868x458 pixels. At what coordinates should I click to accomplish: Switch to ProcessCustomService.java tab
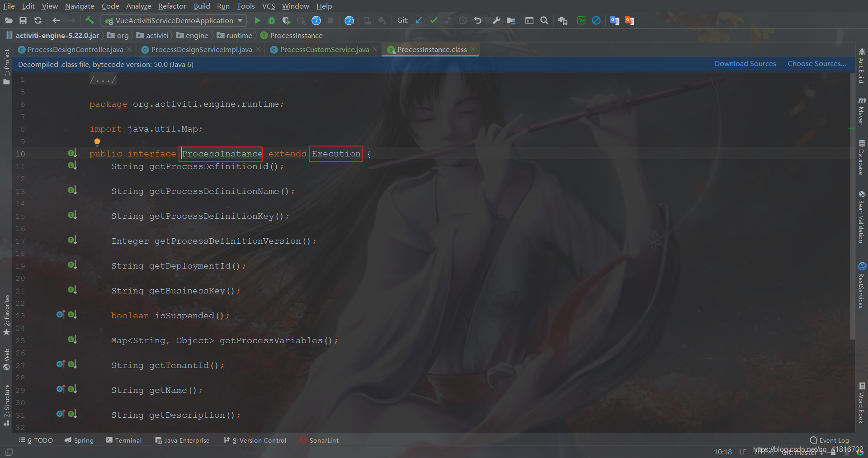tap(324, 49)
